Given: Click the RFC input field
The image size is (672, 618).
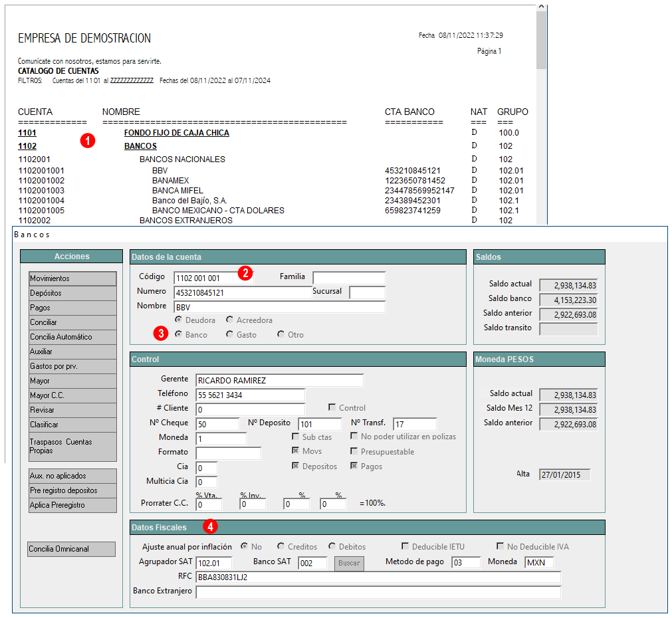Looking at the screenshot, I should [378, 577].
